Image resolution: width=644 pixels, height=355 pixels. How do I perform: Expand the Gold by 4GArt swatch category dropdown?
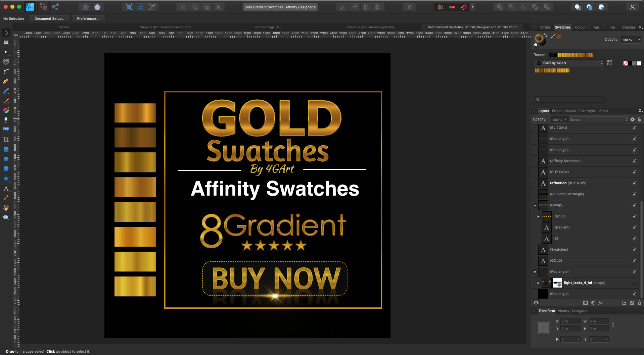[x=601, y=63]
